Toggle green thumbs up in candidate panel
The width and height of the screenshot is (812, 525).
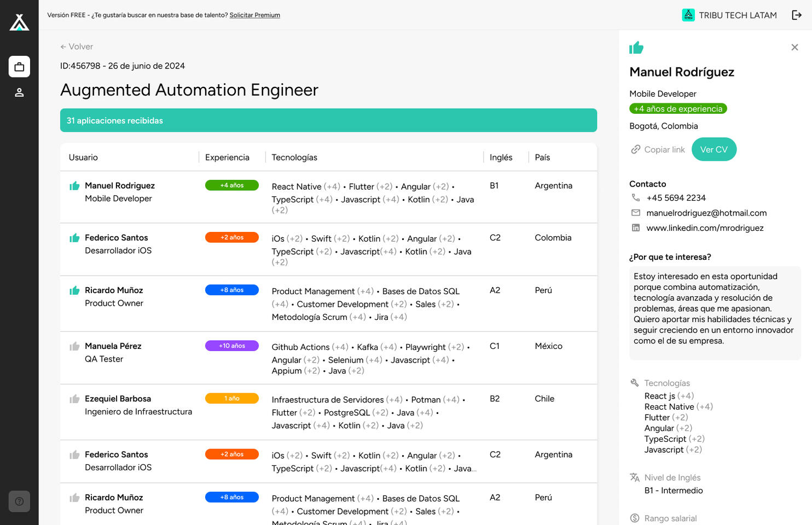(x=636, y=48)
